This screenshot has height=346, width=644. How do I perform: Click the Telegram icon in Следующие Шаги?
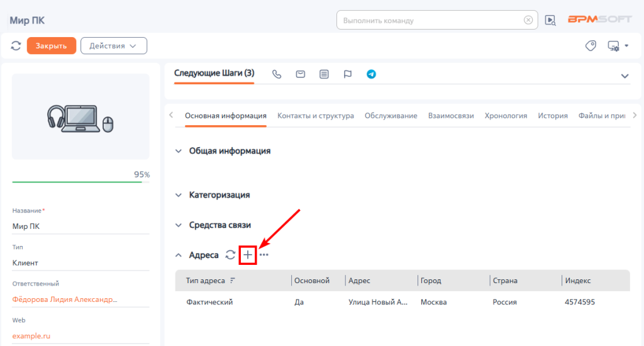point(371,74)
